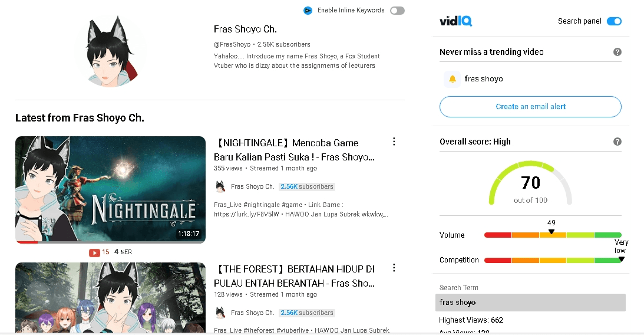Click 2.56K subscribers badge under NIGHTINGALE video
644x335 pixels.
(307, 186)
